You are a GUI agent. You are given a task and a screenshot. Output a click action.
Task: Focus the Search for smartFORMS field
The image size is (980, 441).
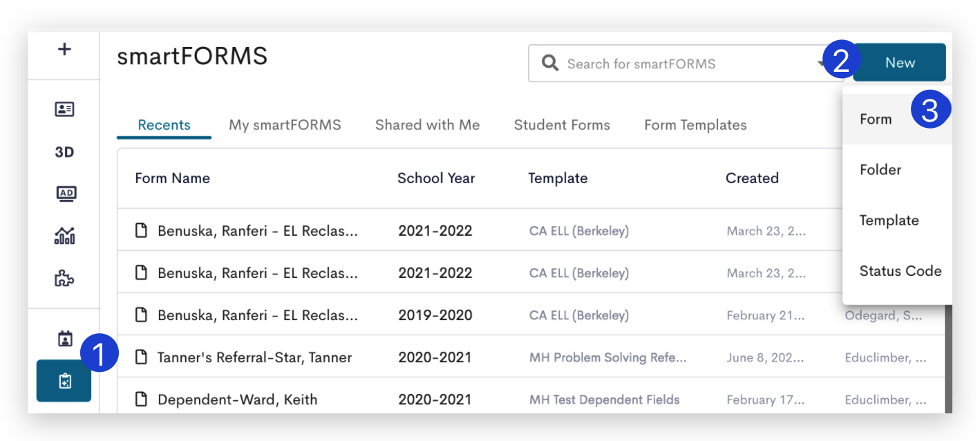(x=686, y=64)
